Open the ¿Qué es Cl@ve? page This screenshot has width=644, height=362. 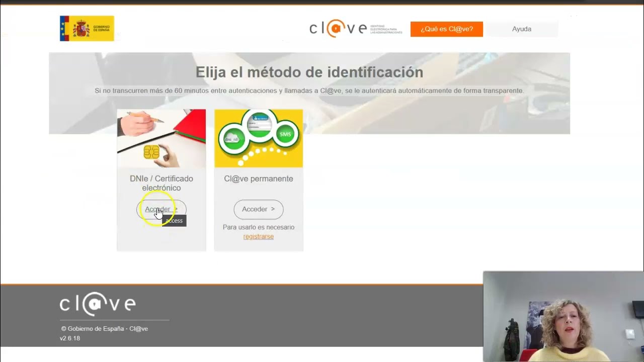point(446,29)
